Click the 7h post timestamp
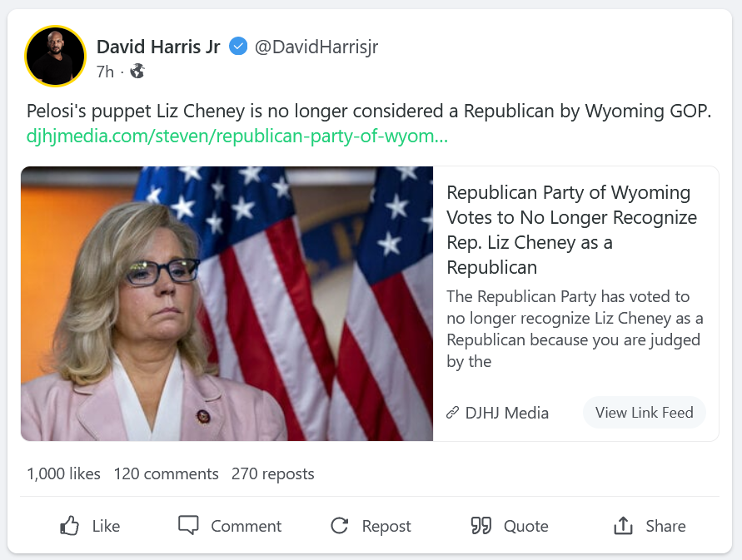 (105, 72)
